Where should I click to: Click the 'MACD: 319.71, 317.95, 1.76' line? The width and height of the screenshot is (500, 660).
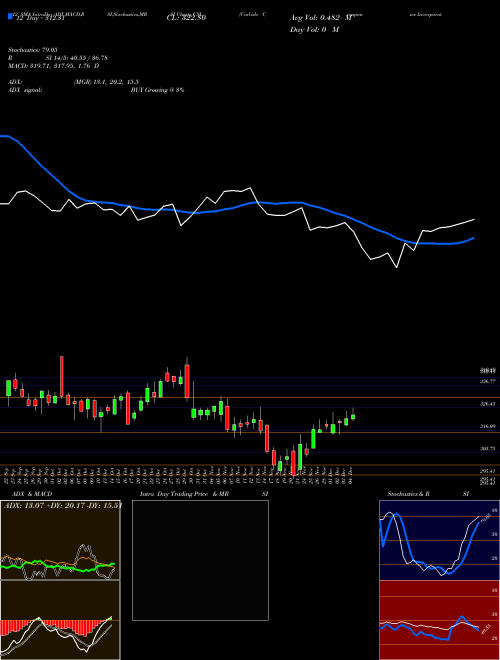point(53,66)
